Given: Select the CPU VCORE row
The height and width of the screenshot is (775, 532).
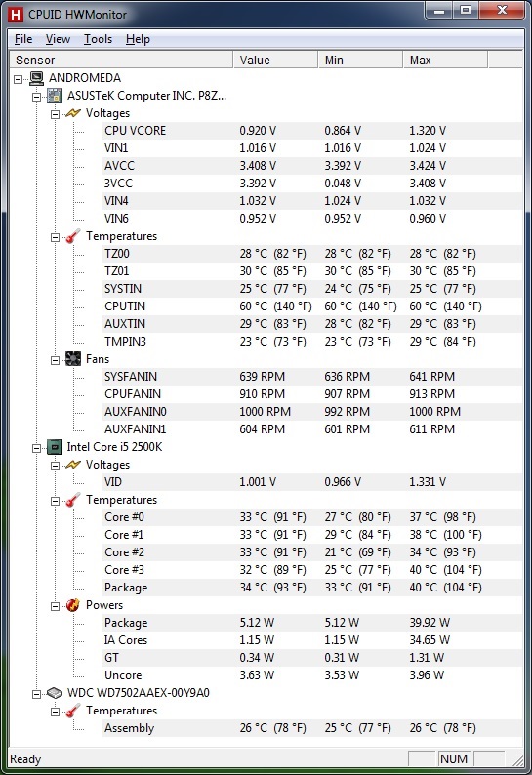Looking at the screenshot, I should pyautogui.click(x=312, y=131).
